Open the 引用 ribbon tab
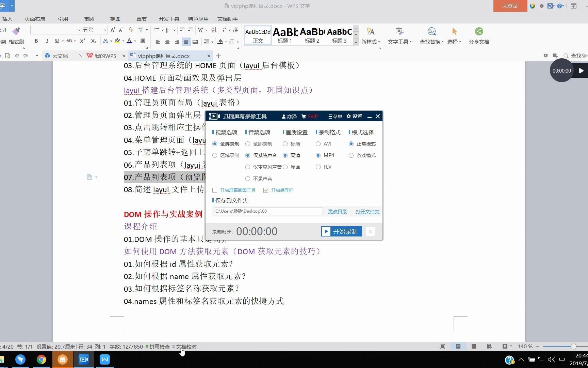588x368 pixels. click(63, 19)
